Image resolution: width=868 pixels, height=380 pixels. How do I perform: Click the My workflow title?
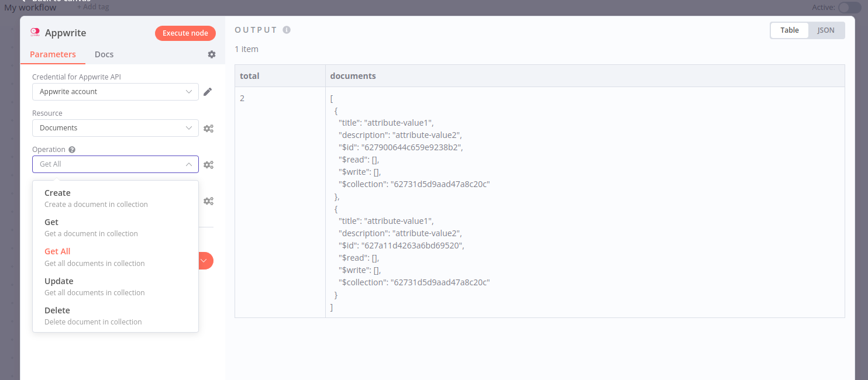pos(30,8)
